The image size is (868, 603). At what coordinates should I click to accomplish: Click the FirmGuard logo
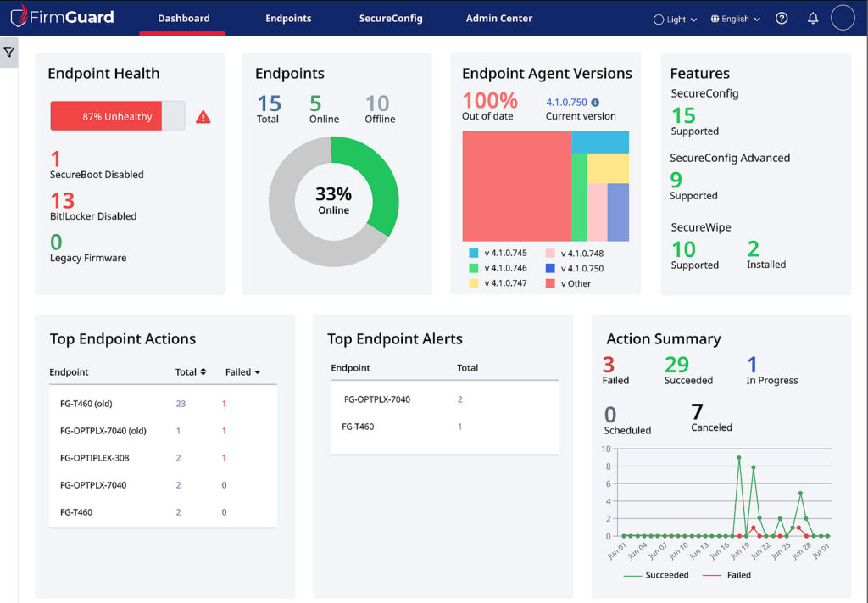click(64, 17)
